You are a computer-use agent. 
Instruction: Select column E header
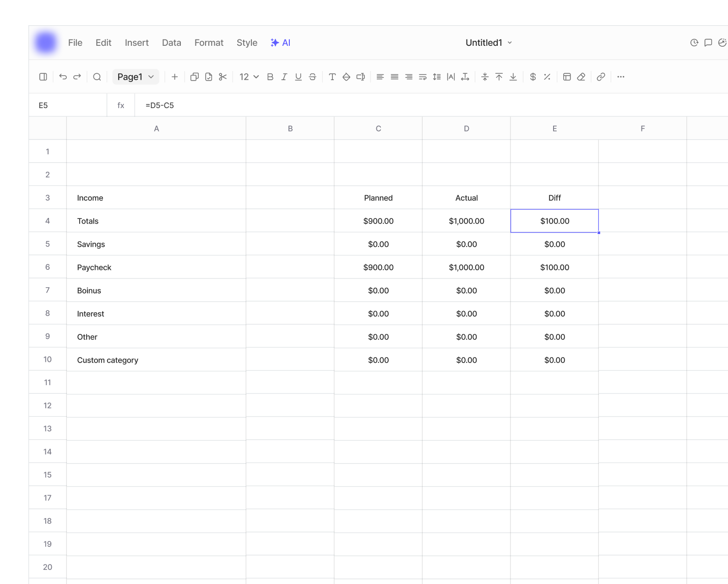click(554, 129)
